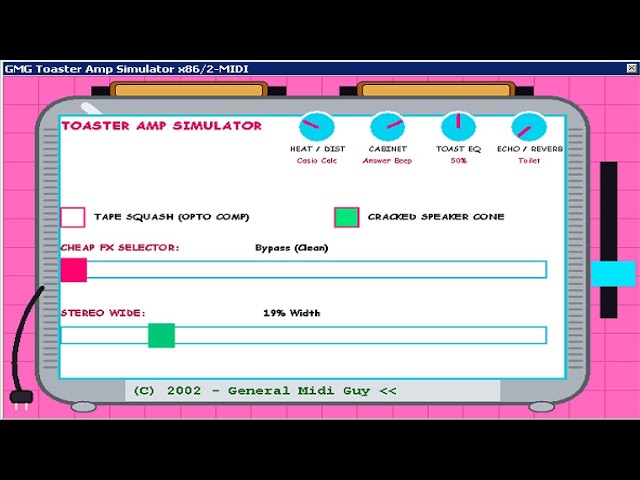Click the '50%' Toast EQ value
This screenshot has height=480, width=640.
[458, 161]
